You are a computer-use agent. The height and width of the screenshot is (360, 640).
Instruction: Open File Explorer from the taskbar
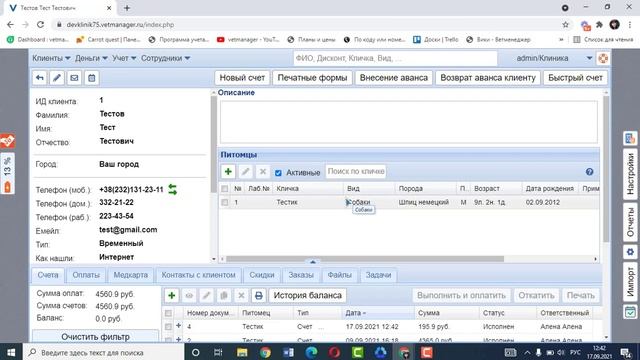(x=242, y=352)
